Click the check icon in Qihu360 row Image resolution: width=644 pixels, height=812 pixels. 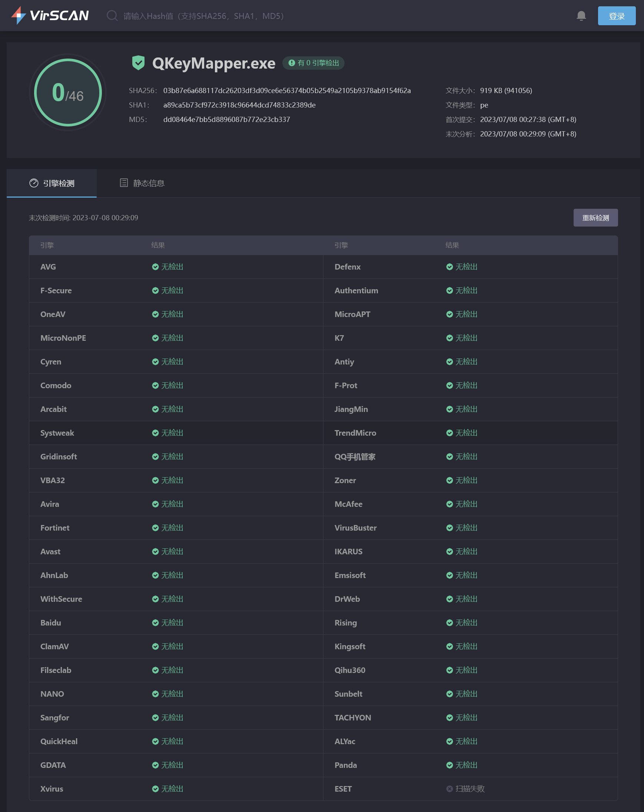449,670
